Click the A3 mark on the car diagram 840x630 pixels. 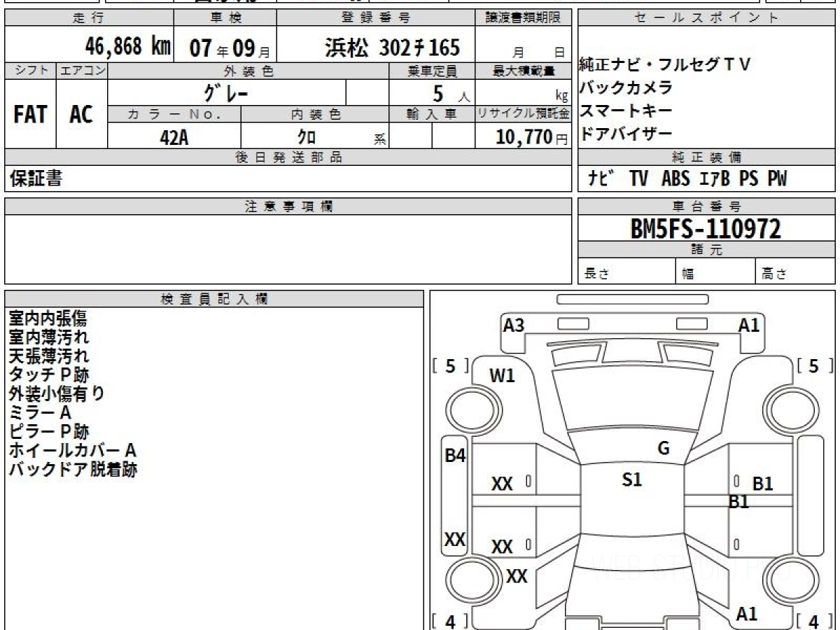point(514,325)
